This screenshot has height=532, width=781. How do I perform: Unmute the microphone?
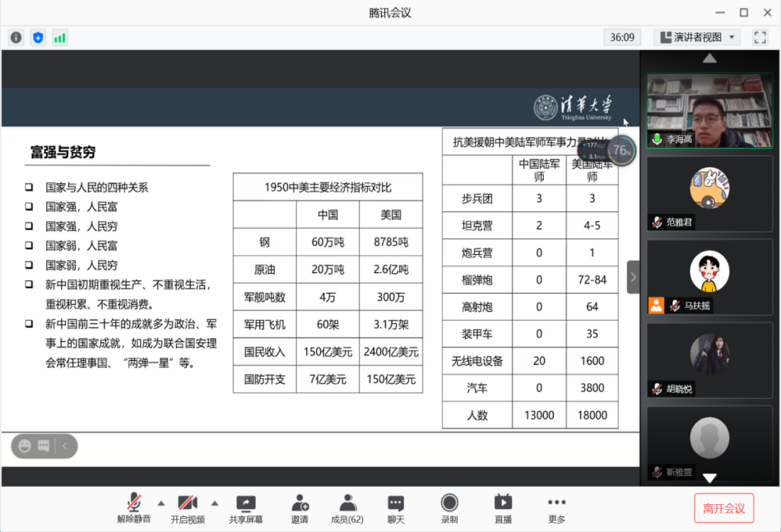pyautogui.click(x=134, y=509)
